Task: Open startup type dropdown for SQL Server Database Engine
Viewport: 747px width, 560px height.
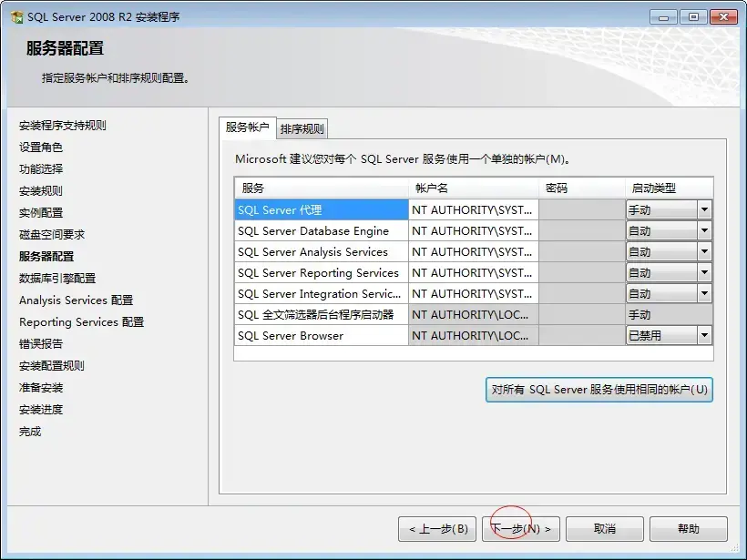Action: [x=704, y=230]
